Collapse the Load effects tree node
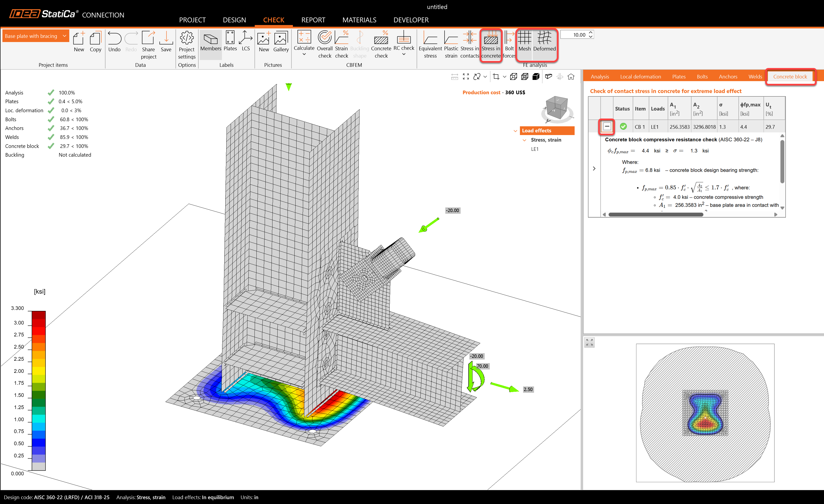The height and width of the screenshot is (504, 824). click(x=515, y=131)
